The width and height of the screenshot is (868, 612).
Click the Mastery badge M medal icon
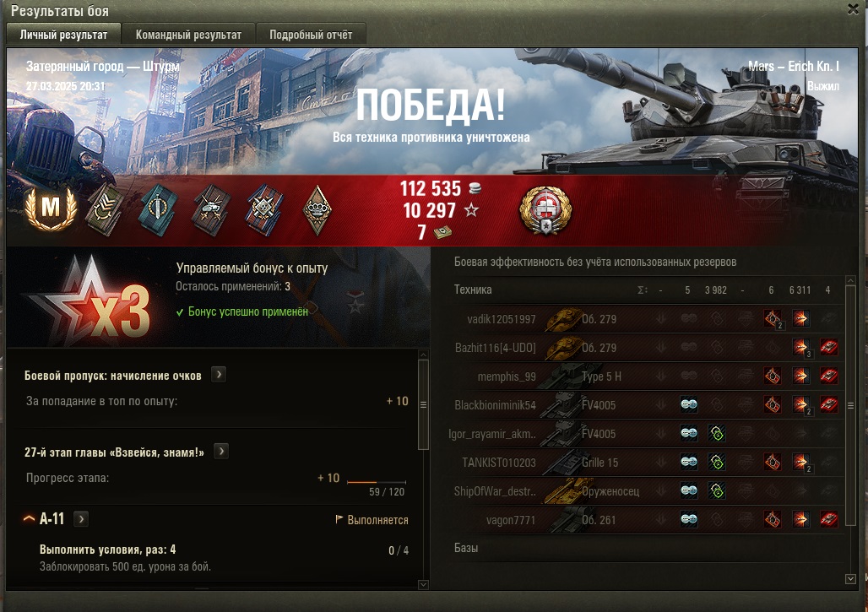point(51,209)
